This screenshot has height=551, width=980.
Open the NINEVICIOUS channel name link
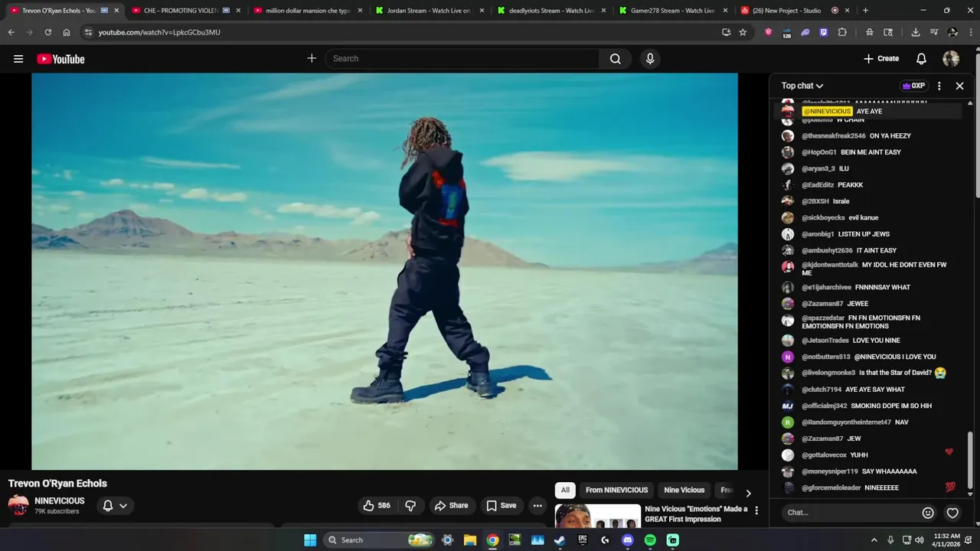click(x=60, y=500)
